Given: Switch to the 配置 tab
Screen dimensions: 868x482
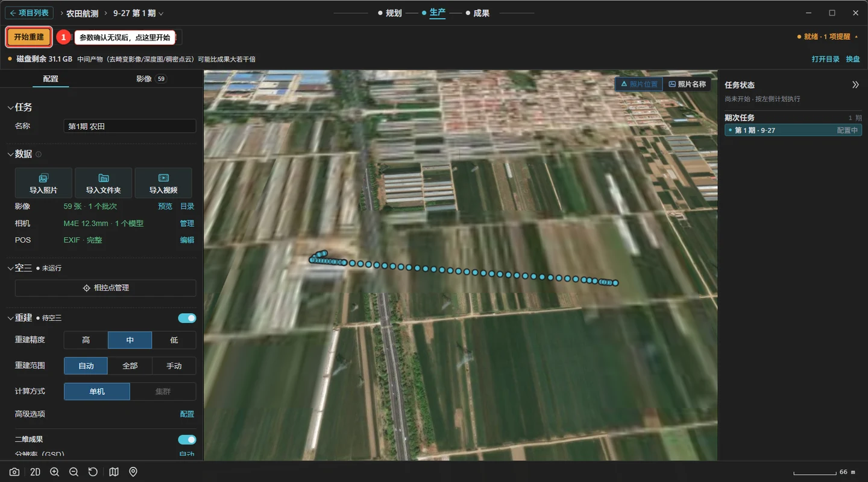Looking at the screenshot, I should click(x=51, y=78).
